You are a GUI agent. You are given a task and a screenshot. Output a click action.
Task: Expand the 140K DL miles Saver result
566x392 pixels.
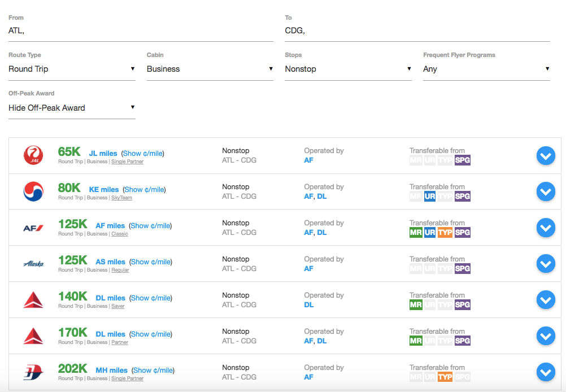pyautogui.click(x=546, y=300)
